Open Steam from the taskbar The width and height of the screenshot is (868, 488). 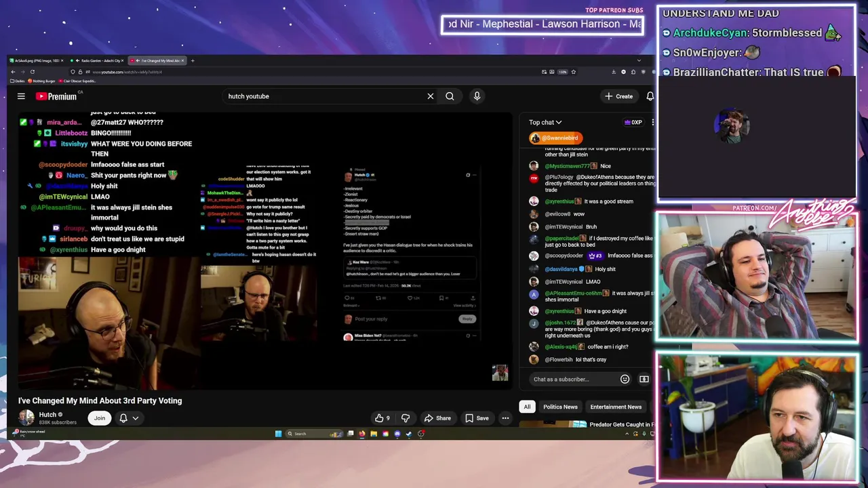[x=408, y=434]
